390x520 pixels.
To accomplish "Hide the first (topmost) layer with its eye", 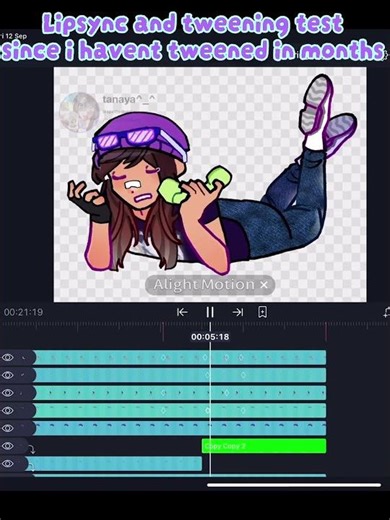I will (x=8, y=358).
